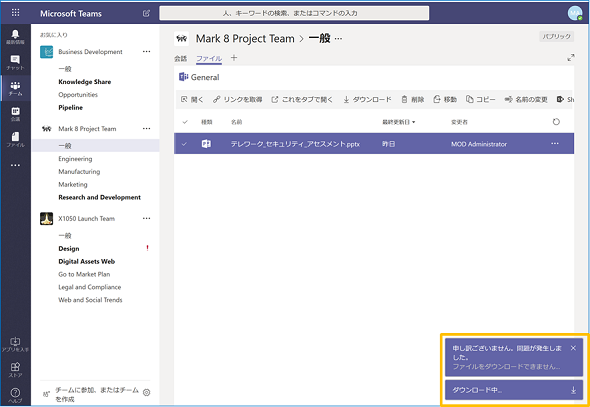This screenshot has width=590, height=407.
Task: Open Marketing channel
Action: [x=73, y=184]
